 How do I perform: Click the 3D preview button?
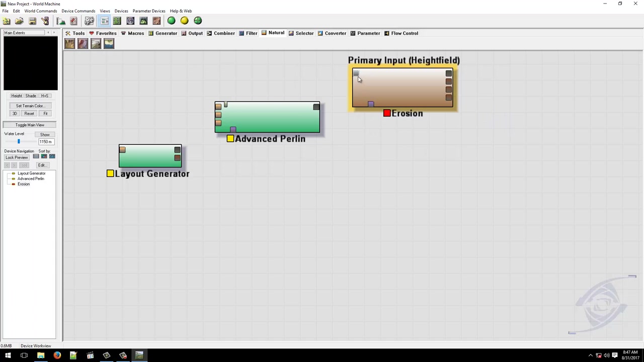tap(15, 114)
